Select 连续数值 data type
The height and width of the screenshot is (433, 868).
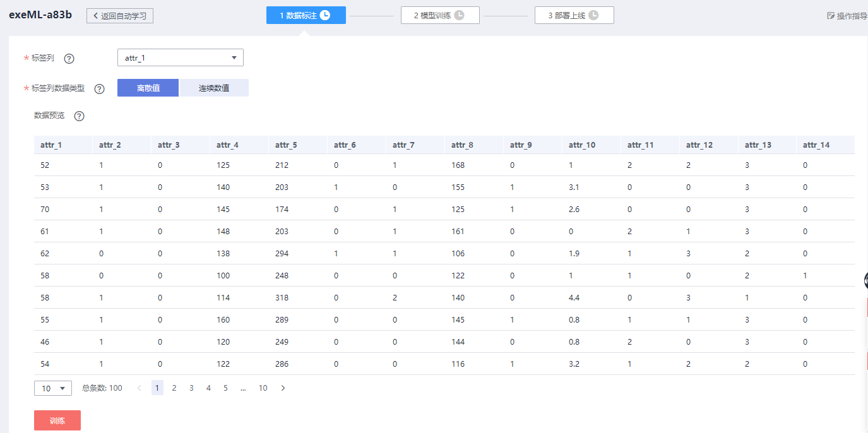click(x=214, y=88)
